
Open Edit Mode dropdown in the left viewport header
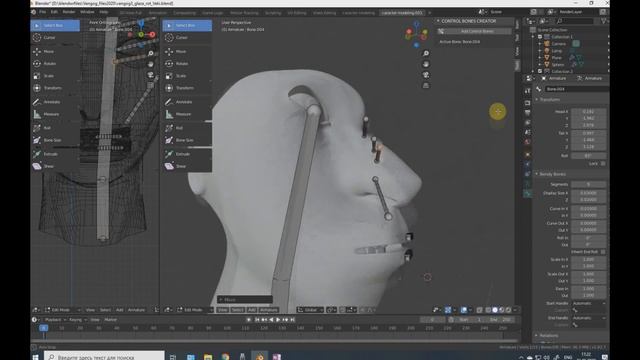click(62, 310)
